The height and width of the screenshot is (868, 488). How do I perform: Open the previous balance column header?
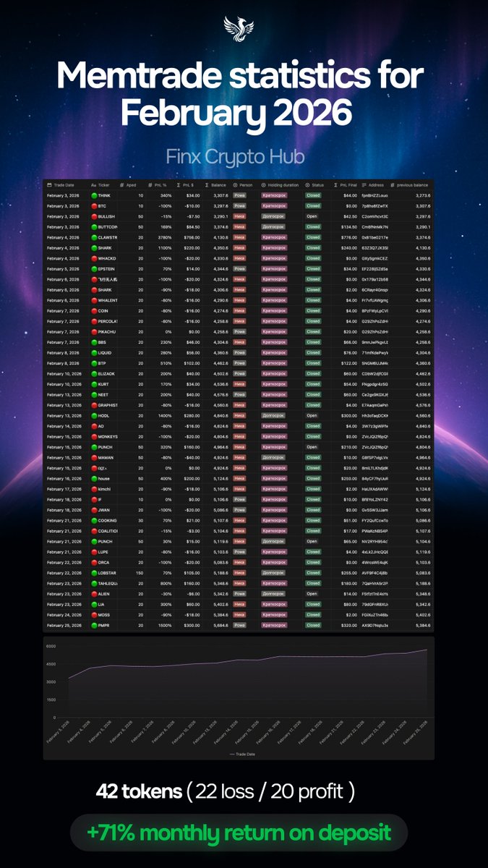pyautogui.click(x=410, y=185)
